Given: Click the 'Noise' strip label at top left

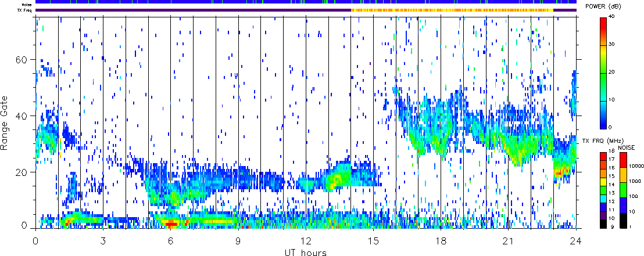Looking at the screenshot, I should 28,3.
